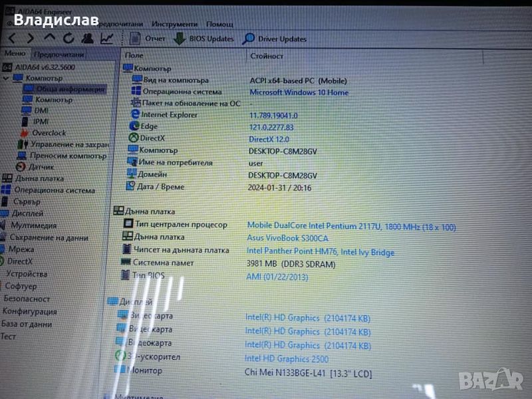This screenshot has width=532, height=399.
Task: Go back with the left arrow button
Action: (12, 38)
